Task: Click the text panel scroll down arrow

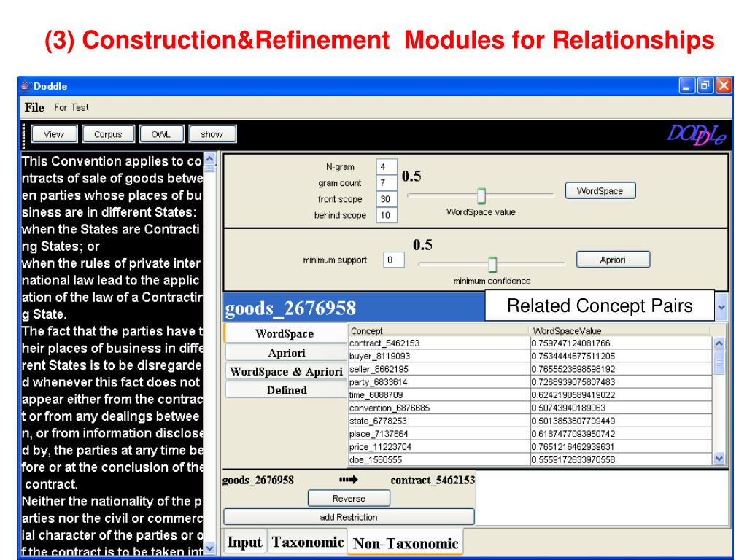Action: click(209, 548)
